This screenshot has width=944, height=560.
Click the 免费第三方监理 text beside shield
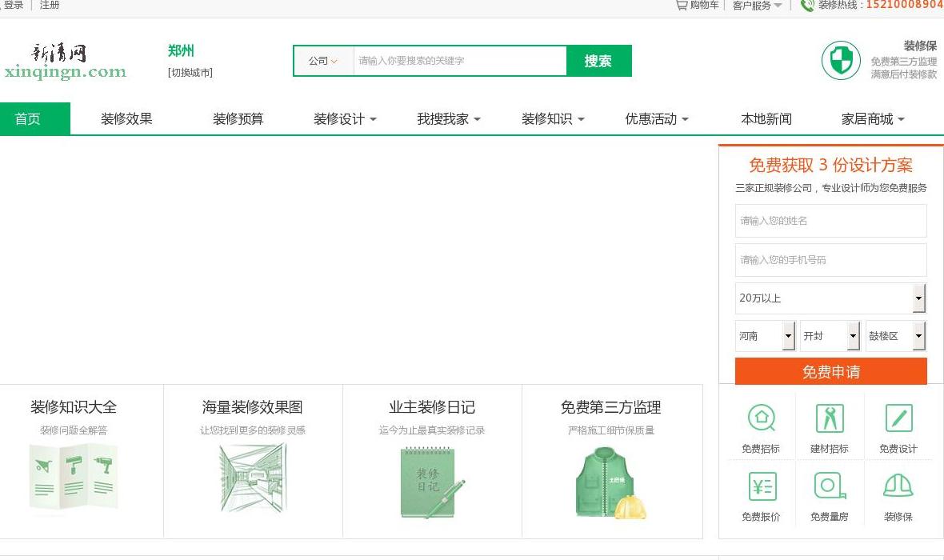point(904,62)
